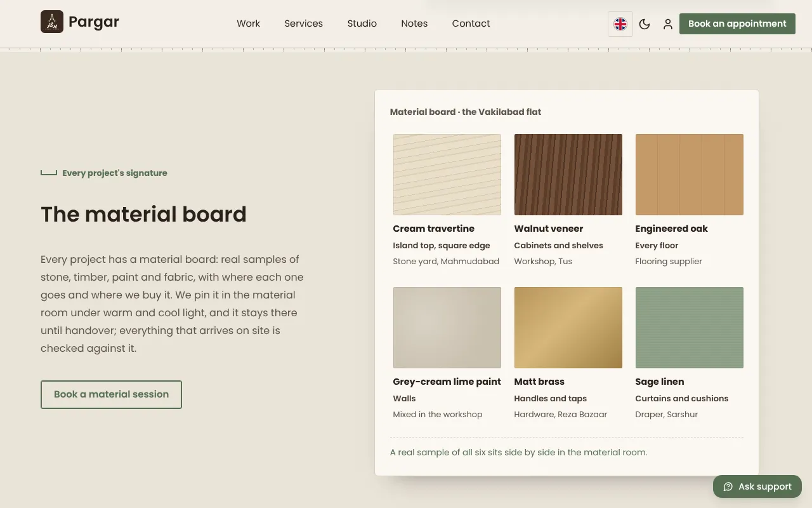Toggle dark mode moon icon
Image resolution: width=812 pixels, height=508 pixels.
[645, 24]
